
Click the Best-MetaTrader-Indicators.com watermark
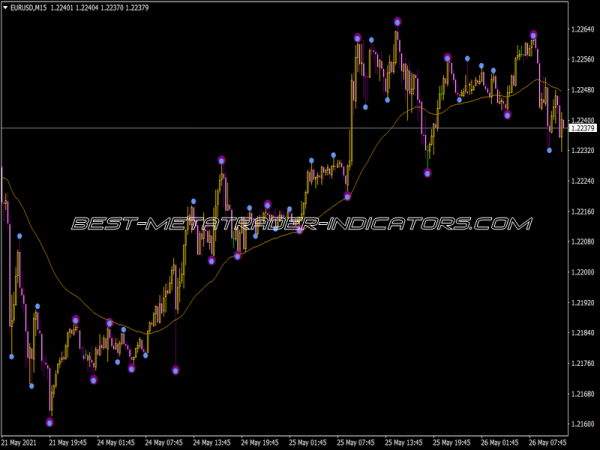coord(300,223)
